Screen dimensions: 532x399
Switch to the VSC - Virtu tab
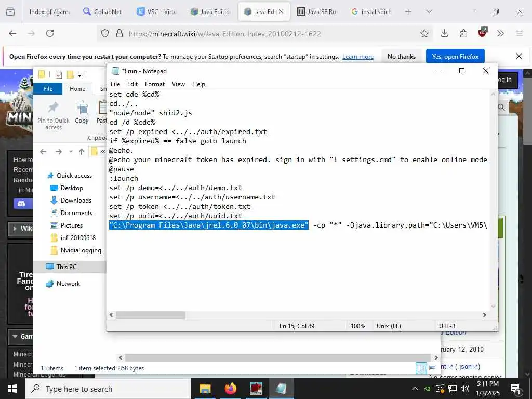pos(157,12)
